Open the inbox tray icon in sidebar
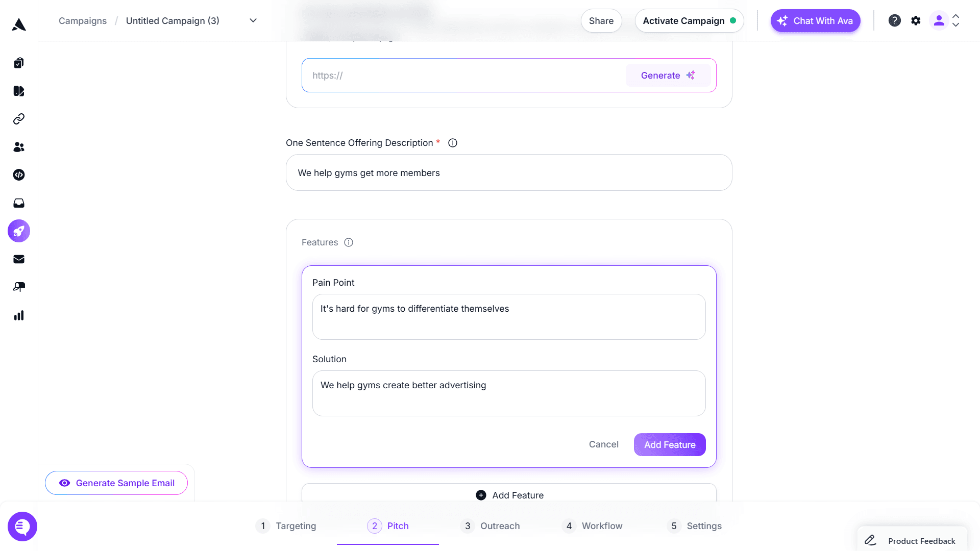This screenshot has height=551, width=980. pyautogui.click(x=19, y=203)
